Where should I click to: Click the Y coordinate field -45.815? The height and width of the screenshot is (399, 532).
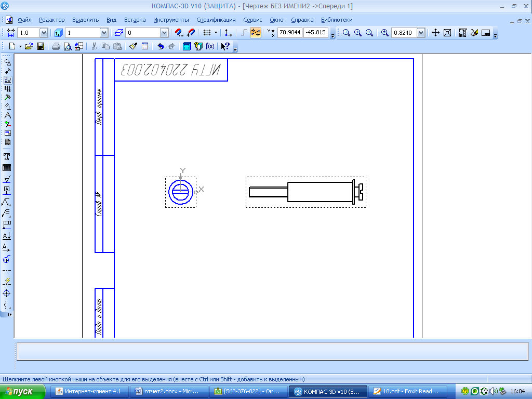coord(315,33)
